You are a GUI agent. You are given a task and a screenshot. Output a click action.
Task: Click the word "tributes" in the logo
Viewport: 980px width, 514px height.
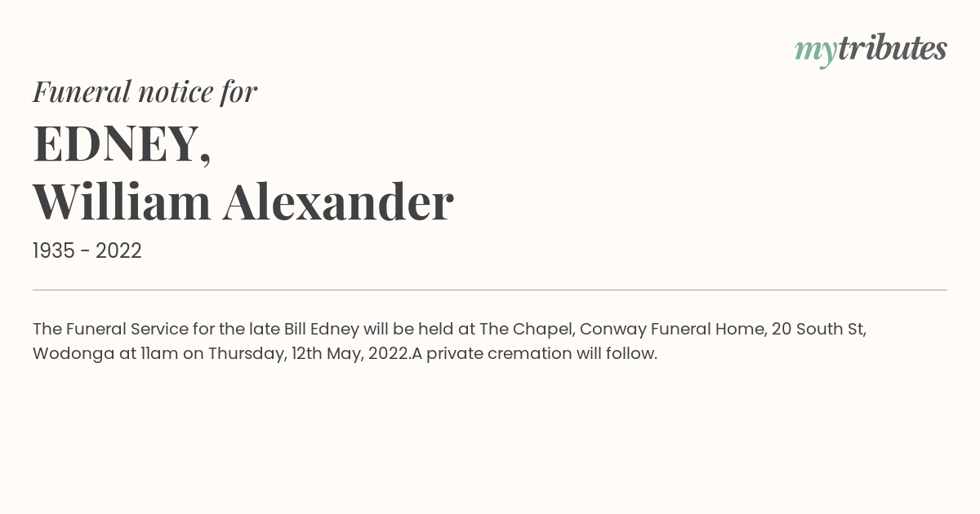[892, 48]
